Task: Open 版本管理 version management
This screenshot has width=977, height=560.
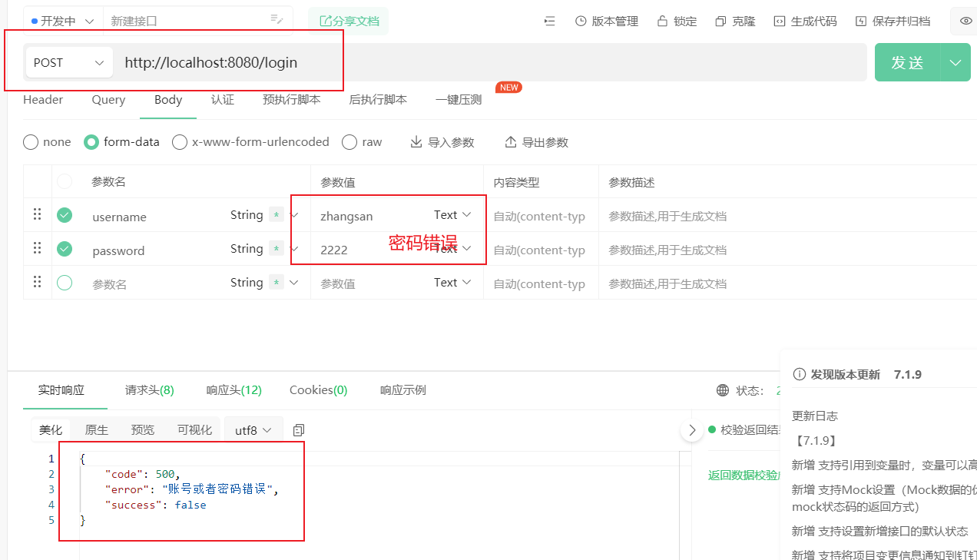Action: pos(607,22)
